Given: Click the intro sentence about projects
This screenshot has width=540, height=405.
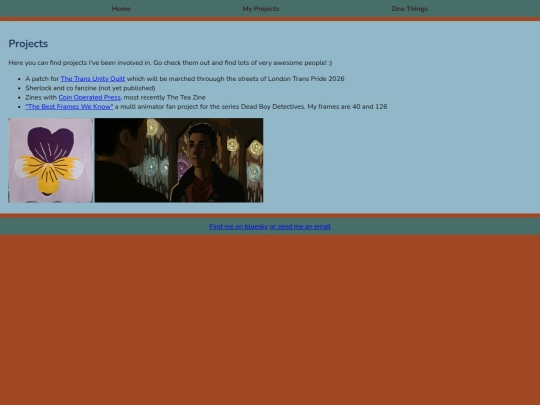Looking at the screenshot, I should pyautogui.click(x=170, y=63).
